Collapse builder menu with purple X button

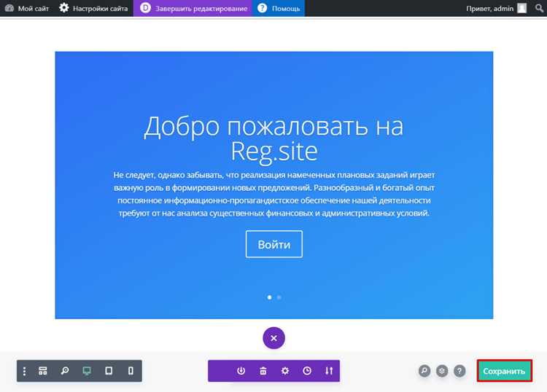pyautogui.click(x=273, y=338)
